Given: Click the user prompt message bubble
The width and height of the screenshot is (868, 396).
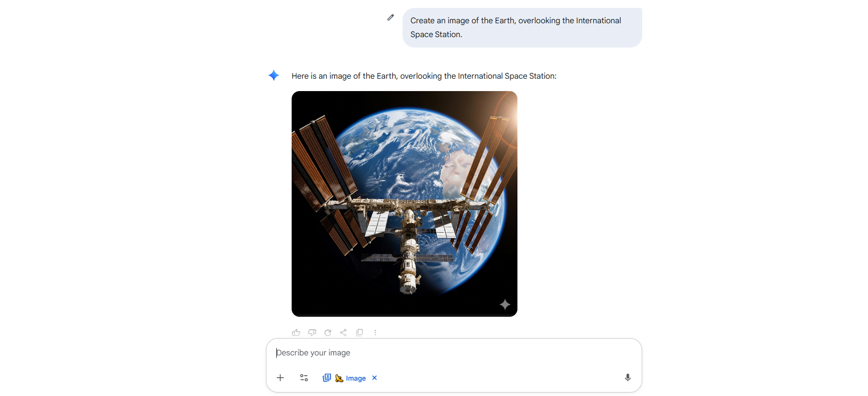Looking at the screenshot, I should click(522, 28).
